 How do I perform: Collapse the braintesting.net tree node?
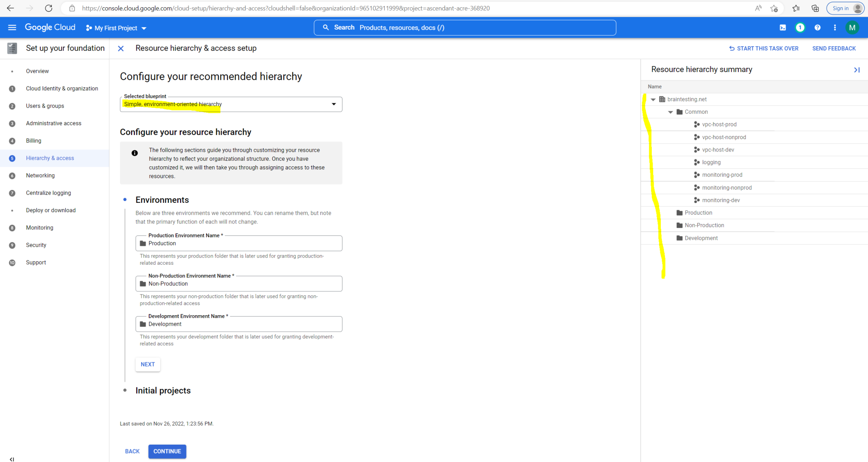[653, 99]
